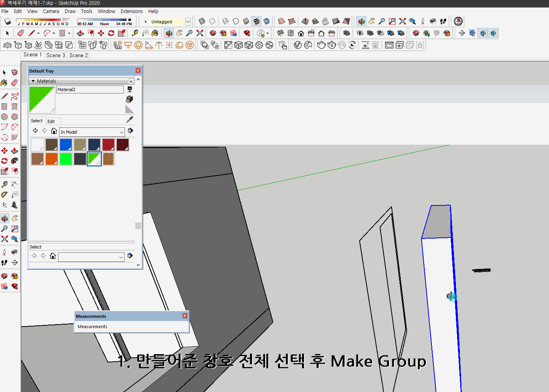Pick the Move tool in top toolbar
The image size is (549, 392).
pyautogui.click(x=101, y=33)
